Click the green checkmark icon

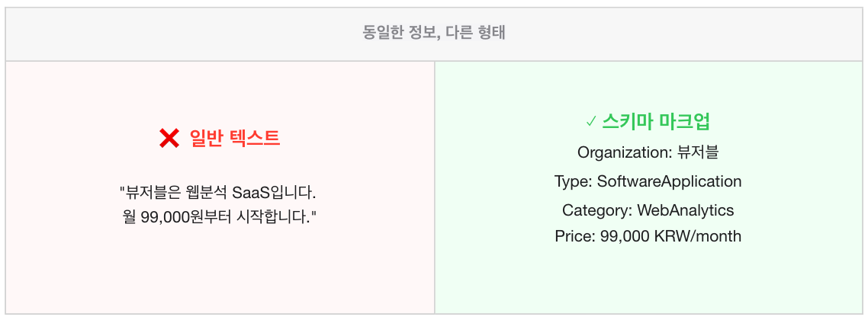[x=590, y=121]
